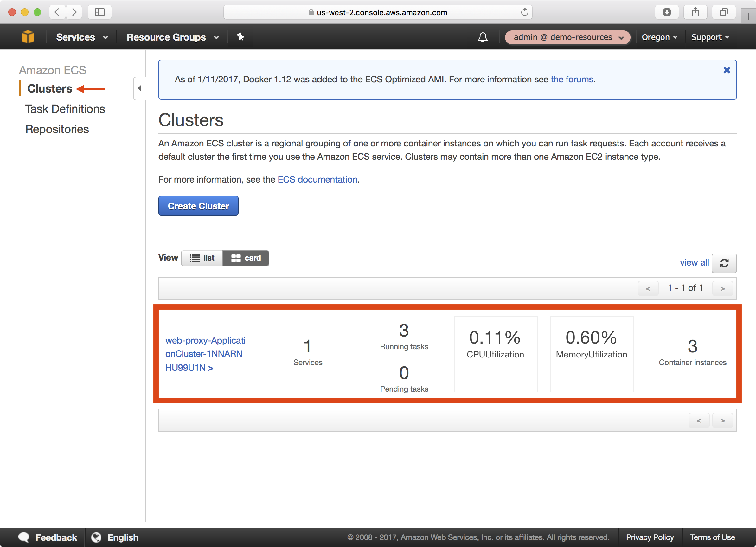This screenshot has height=547, width=756.
Task: Go to next page in bottom pager
Action: [x=722, y=420]
